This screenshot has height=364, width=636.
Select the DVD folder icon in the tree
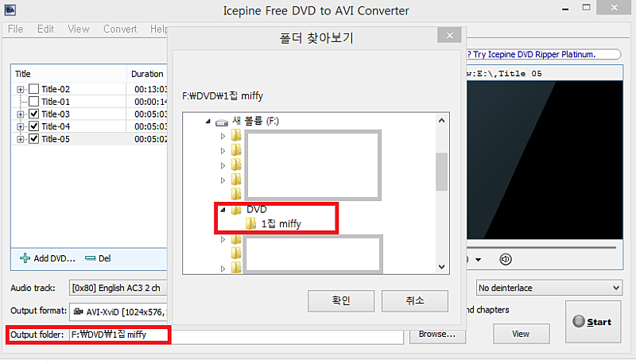(236, 210)
